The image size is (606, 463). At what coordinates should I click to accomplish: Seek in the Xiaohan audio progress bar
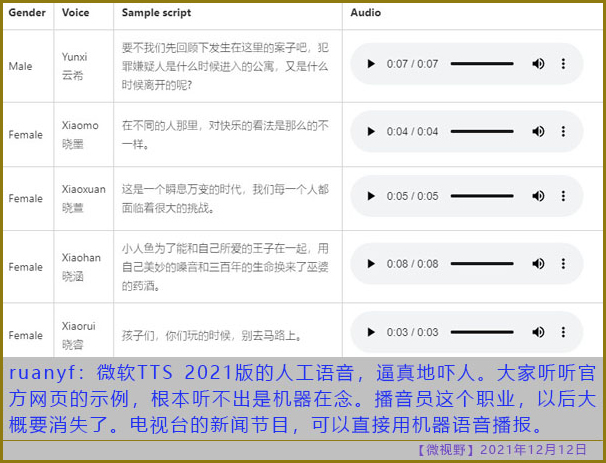coord(482,264)
